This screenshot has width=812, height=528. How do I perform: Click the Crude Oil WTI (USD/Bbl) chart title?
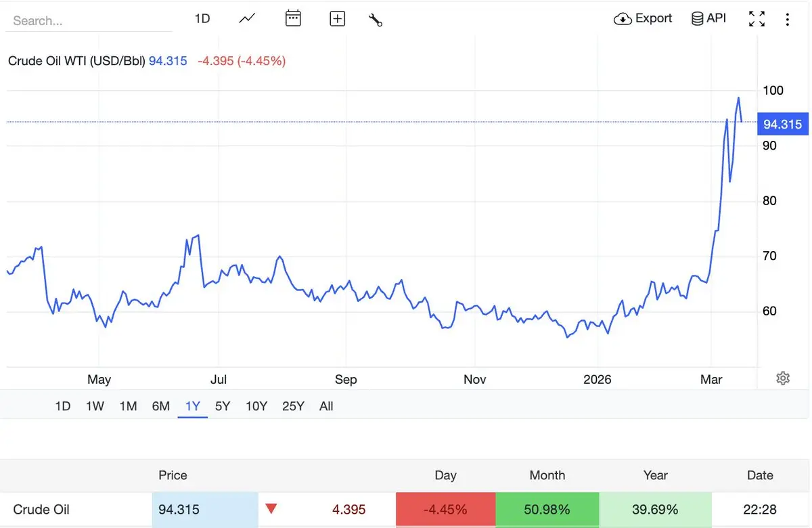click(76, 61)
